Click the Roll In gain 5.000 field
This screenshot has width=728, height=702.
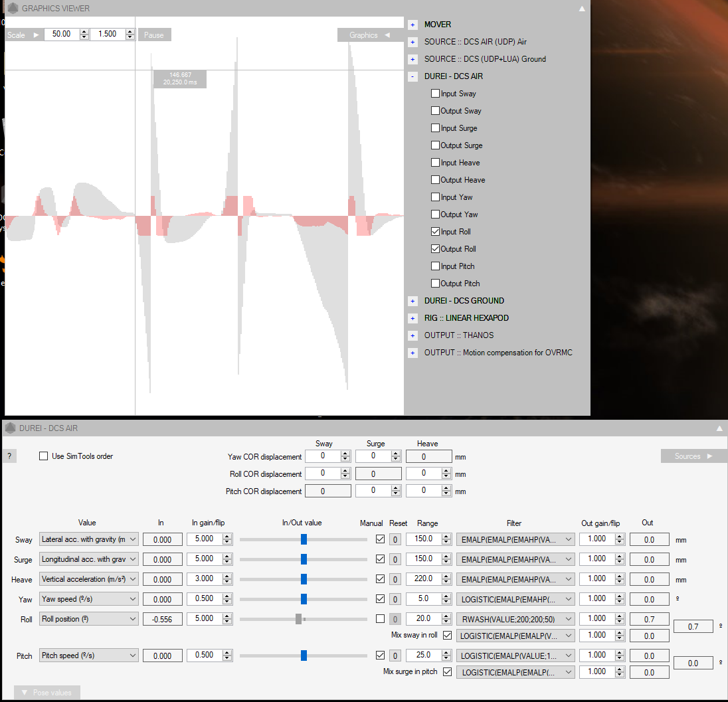205,618
